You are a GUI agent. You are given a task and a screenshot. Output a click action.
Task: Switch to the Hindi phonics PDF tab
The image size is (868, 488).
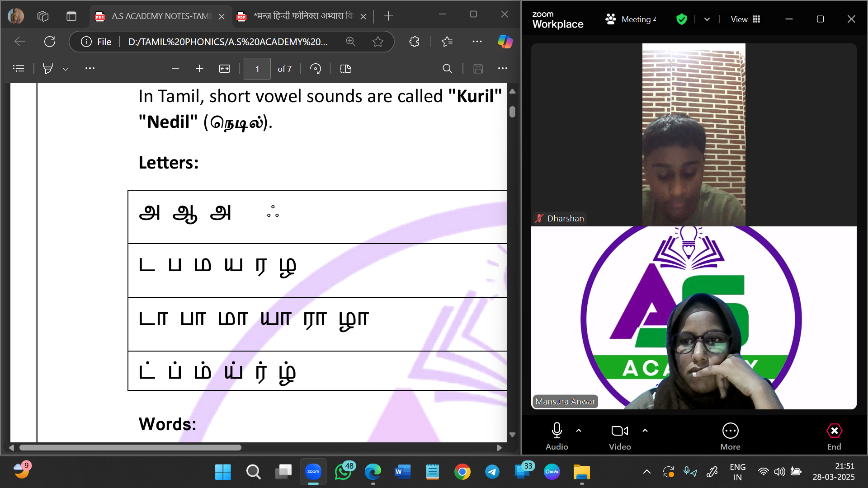coord(302,16)
